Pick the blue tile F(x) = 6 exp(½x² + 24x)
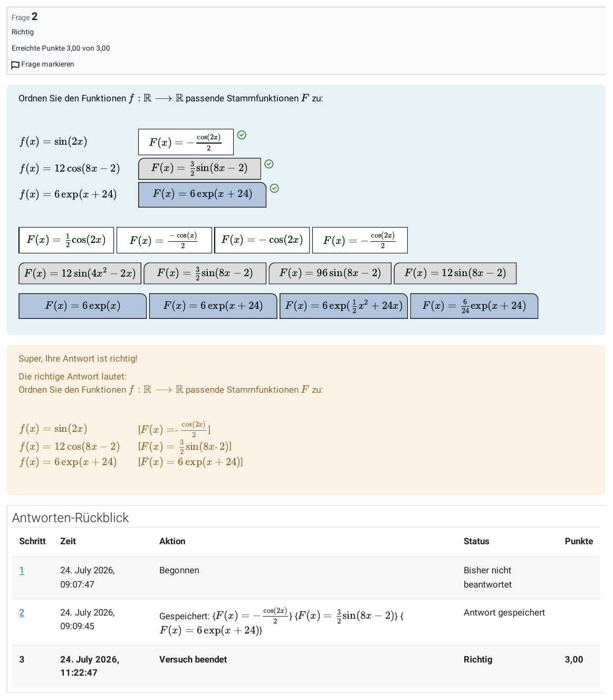 (343, 306)
